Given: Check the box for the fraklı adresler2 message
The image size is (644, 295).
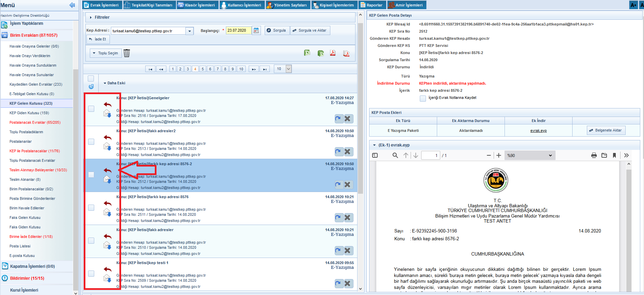Looking at the screenshot, I should pyautogui.click(x=91, y=142).
